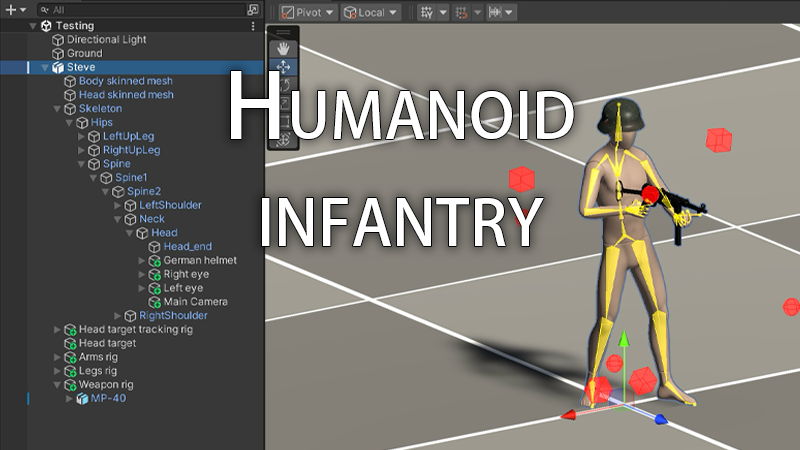Select the Scale tool in scene toolbar
800x450 pixels.
pyautogui.click(x=283, y=103)
